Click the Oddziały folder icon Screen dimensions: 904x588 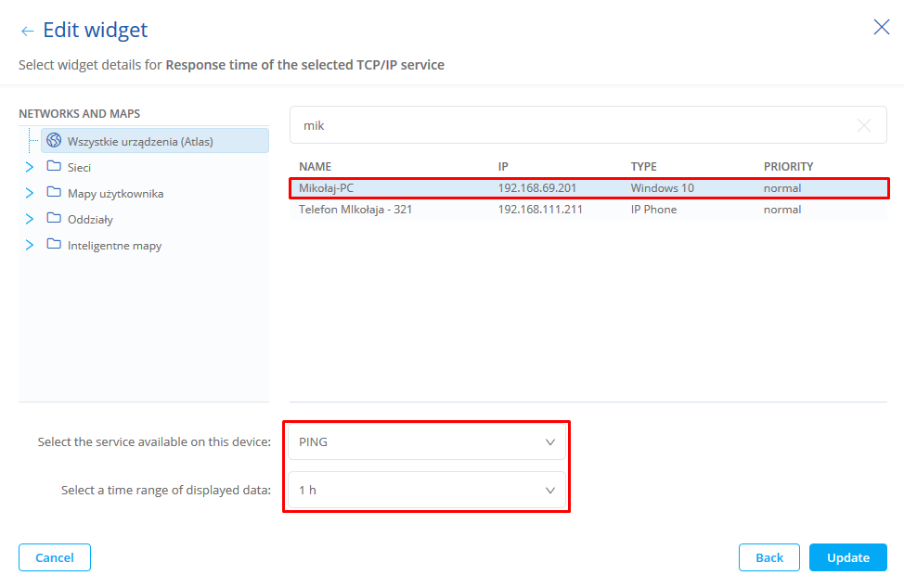point(54,219)
